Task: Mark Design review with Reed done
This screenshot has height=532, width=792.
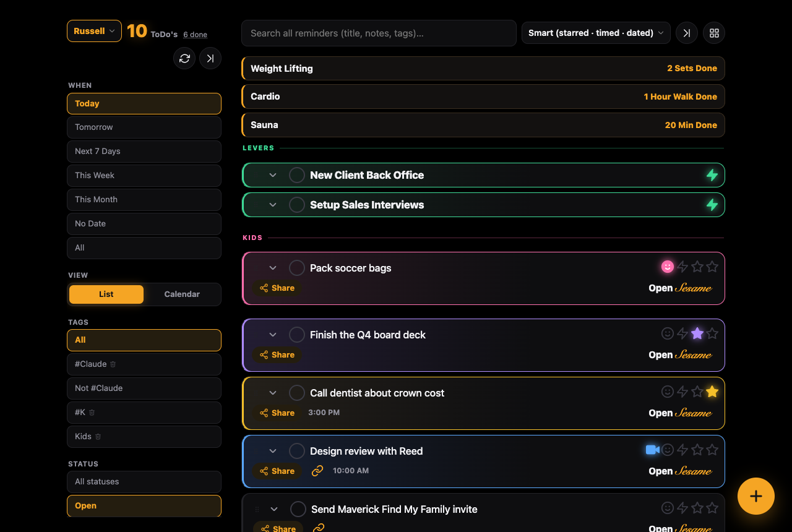Action: 297,451
